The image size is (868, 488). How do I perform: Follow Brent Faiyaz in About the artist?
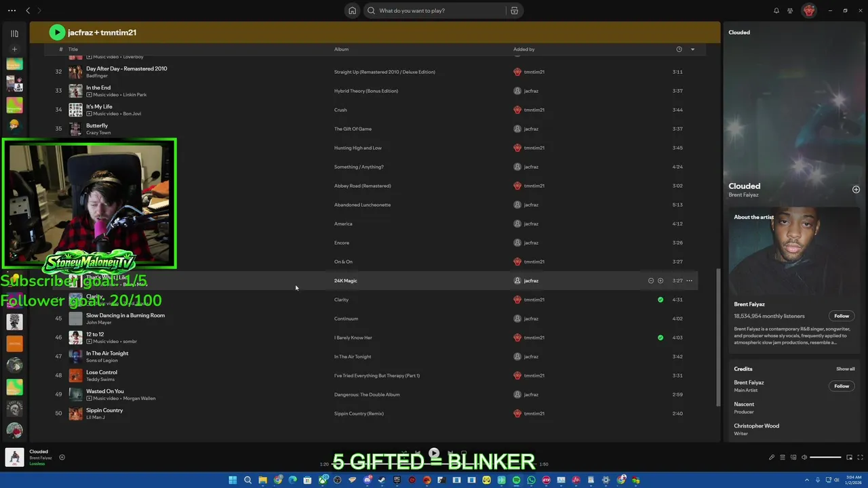coord(842,316)
